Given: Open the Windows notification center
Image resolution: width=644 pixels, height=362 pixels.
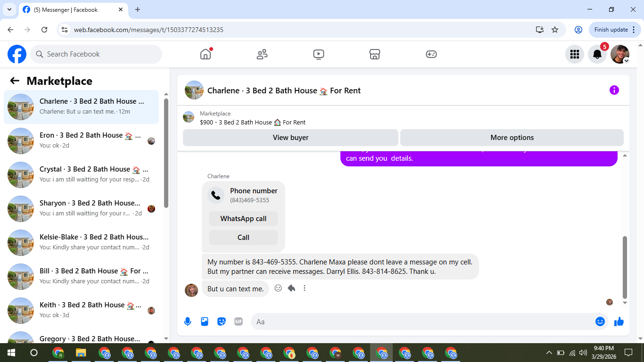Looking at the screenshot, I should [628, 353].
